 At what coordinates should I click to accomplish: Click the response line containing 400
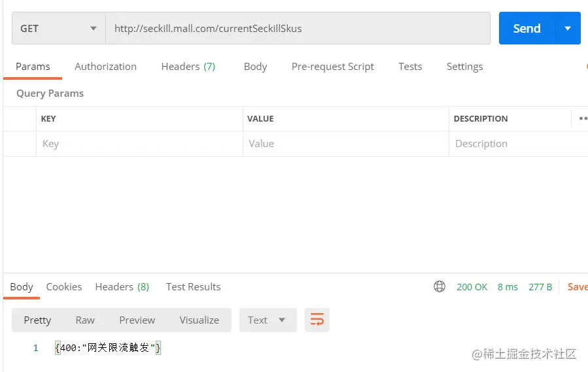pyautogui.click(x=108, y=348)
